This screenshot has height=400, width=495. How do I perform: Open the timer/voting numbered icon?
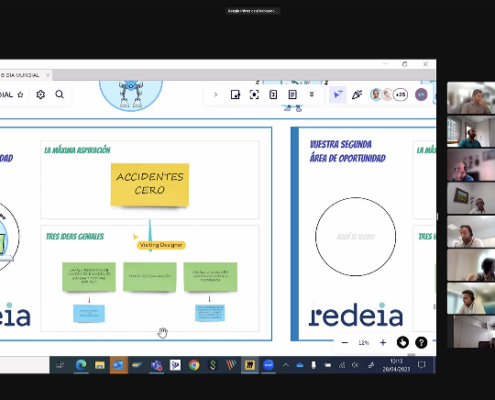(273, 95)
